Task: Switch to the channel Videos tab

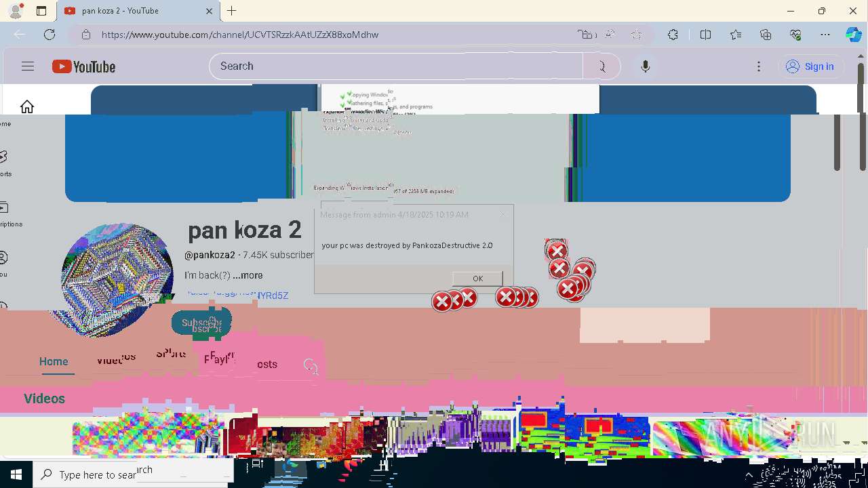Action: click(x=116, y=359)
